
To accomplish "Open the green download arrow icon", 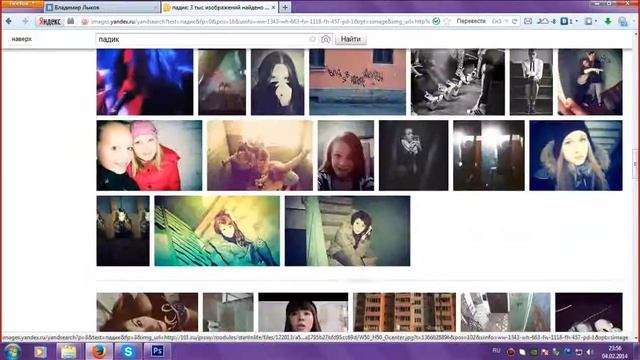I will [x=608, y=21].
